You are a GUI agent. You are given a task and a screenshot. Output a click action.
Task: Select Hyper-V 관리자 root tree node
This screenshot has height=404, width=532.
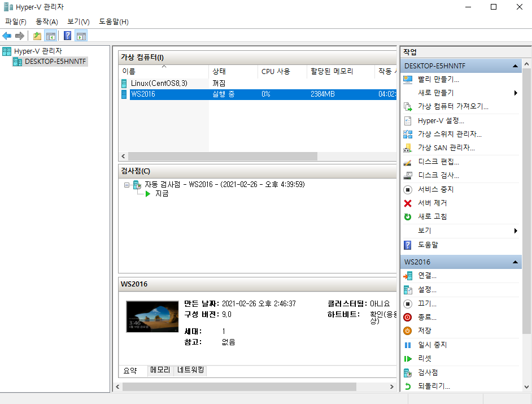pyautogui.click(x=38, y=51)
